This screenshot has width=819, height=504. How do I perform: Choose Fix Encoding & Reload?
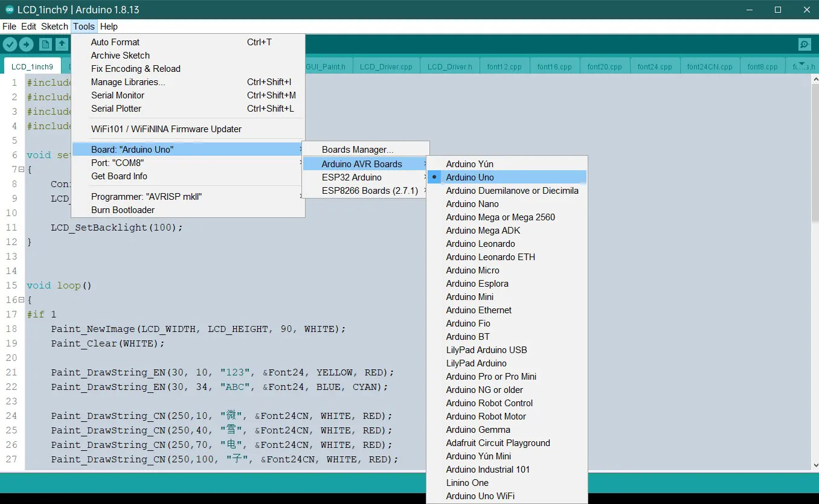[188, 69]
